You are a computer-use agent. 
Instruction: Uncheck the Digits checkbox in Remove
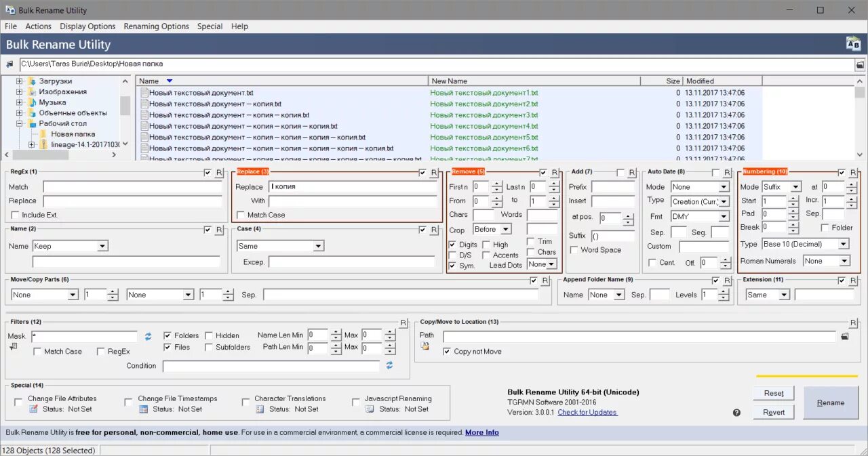click(453, 245)
